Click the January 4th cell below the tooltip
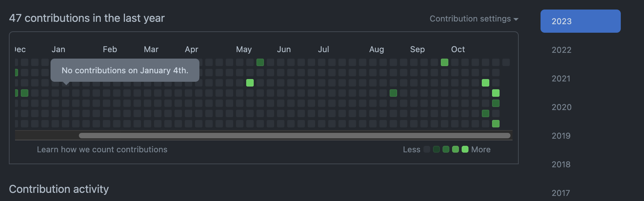 [66, 93]
